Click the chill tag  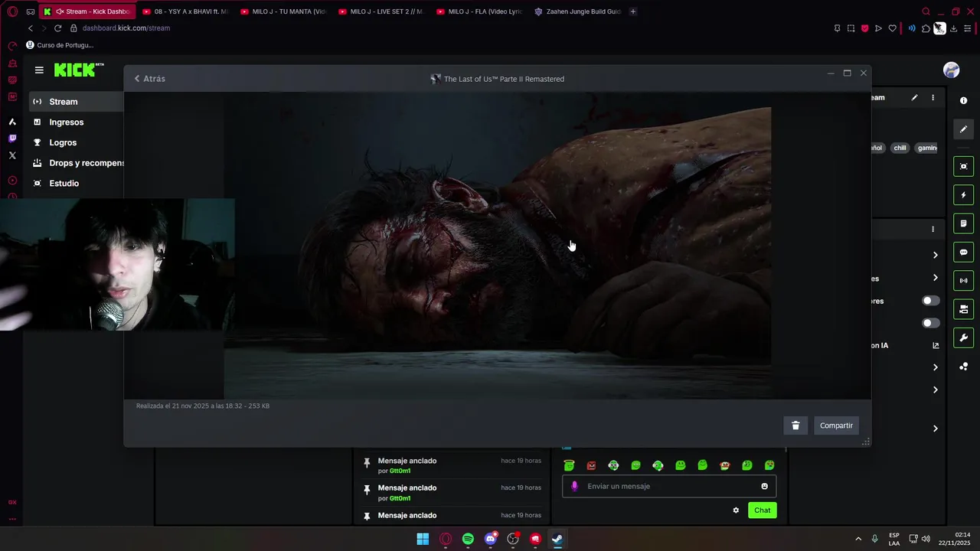point(900,148)
